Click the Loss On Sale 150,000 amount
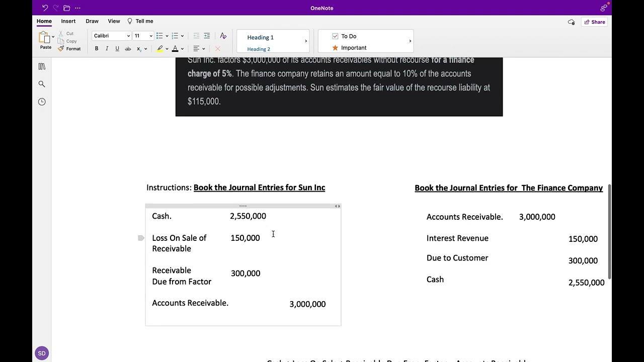This screenshot has height=362, width=644. [245, 238]
